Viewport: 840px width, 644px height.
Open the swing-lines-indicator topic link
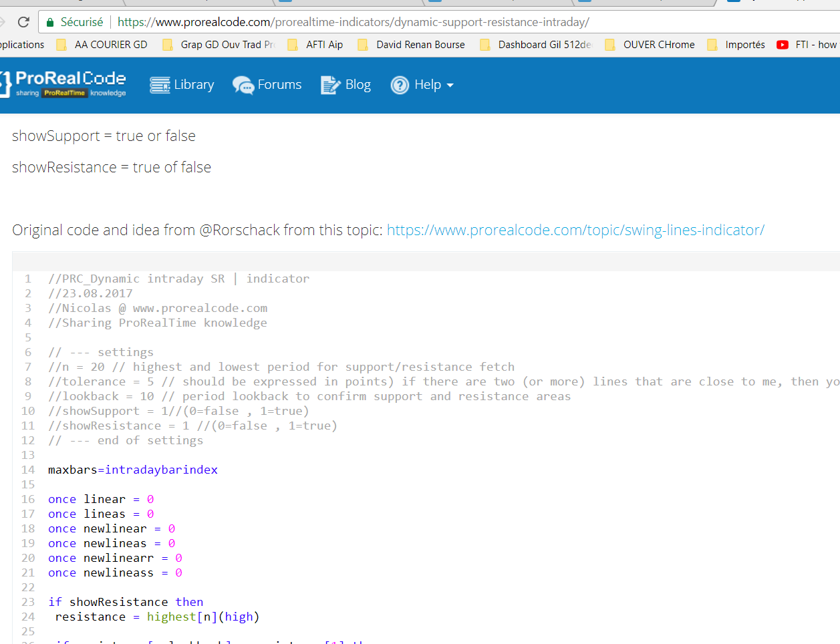(x=575, y=230)
